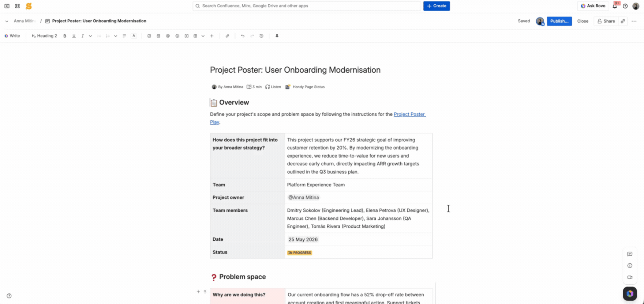The width and height of the screenshot is (644, 304).
Task: Click the 25 May 2026 date chip
Action: (x=303, y=240)
